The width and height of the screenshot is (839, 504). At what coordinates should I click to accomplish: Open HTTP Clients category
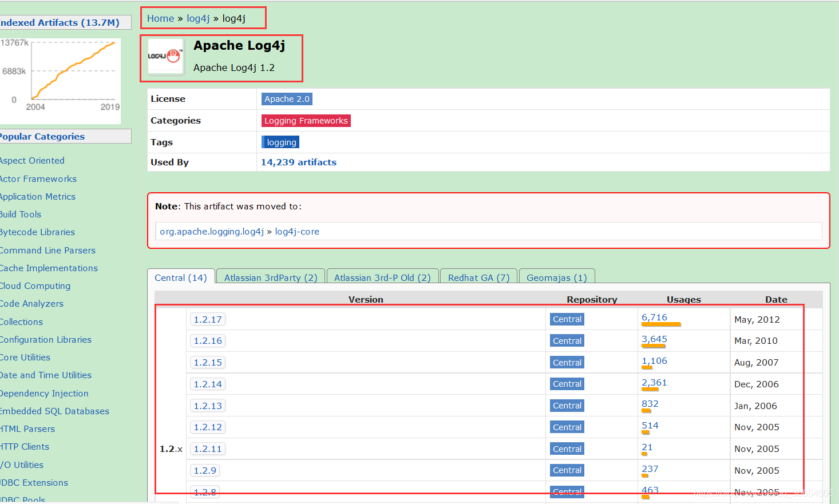pos(24,447)
